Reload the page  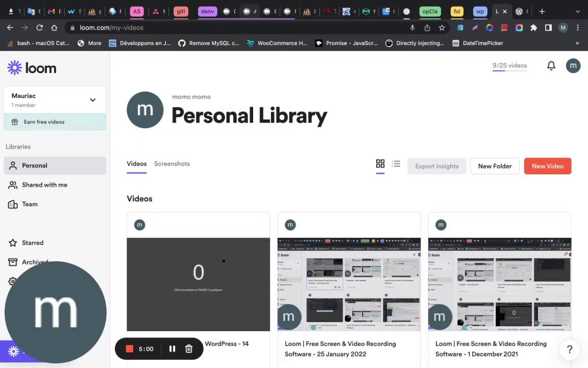tap(39, 28)
